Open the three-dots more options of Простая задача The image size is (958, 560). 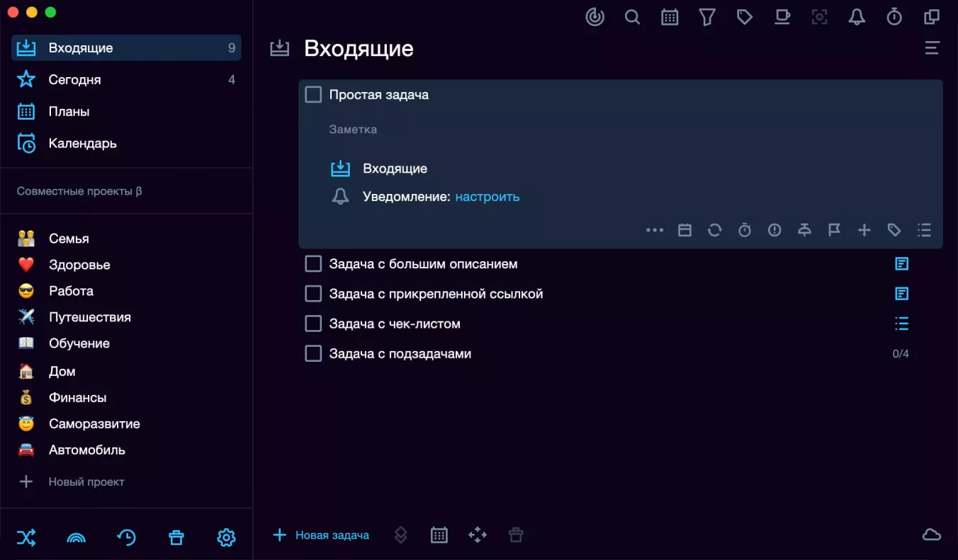[x=655, y=230]
